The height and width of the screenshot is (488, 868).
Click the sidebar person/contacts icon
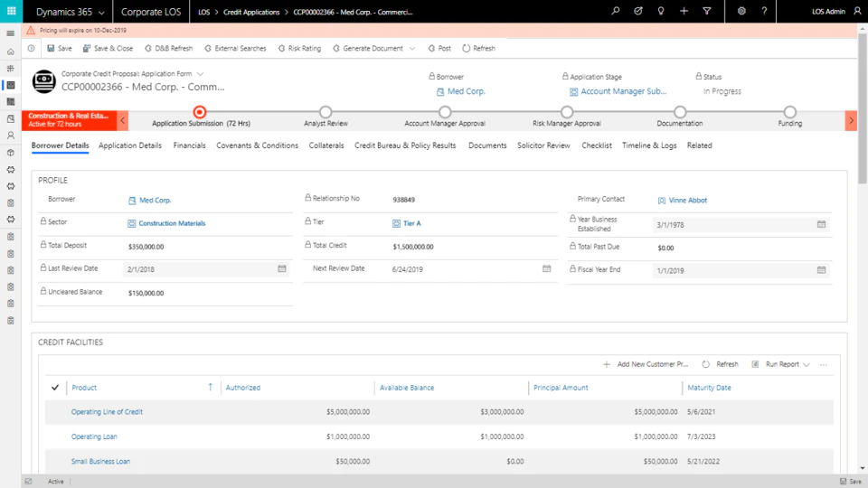point(11,136)
